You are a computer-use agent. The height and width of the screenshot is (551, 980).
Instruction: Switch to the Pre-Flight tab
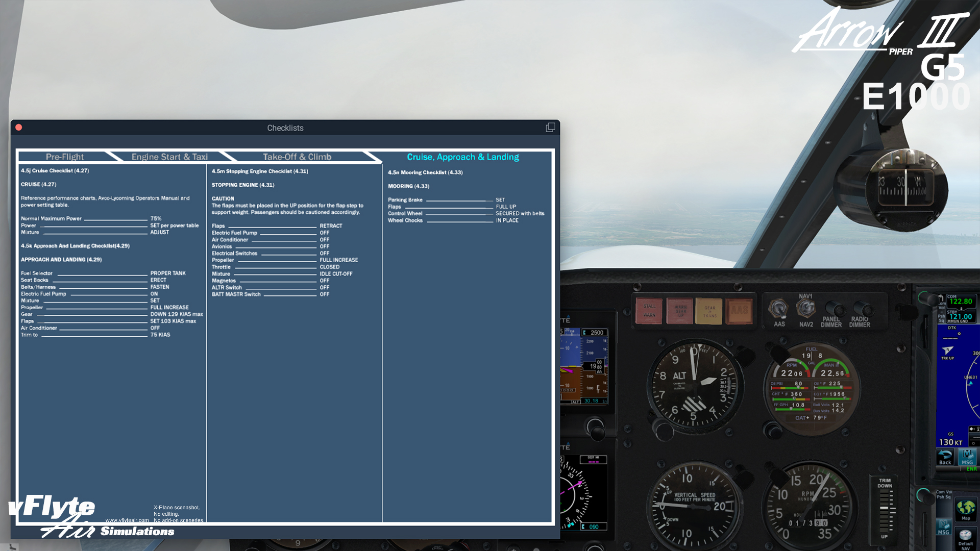tap(65, 157)
